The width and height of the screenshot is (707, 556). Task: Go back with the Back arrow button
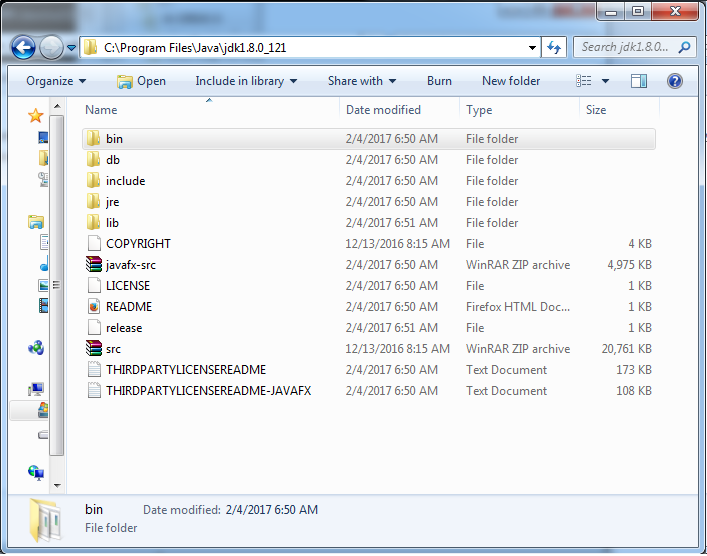[x=23, y=47]
